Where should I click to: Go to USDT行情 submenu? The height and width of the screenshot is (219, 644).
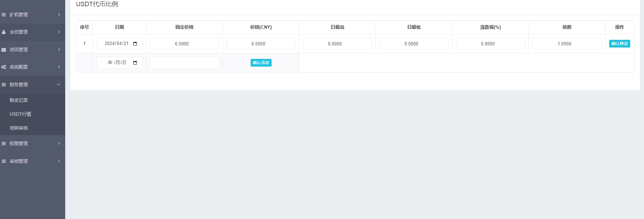20,114
